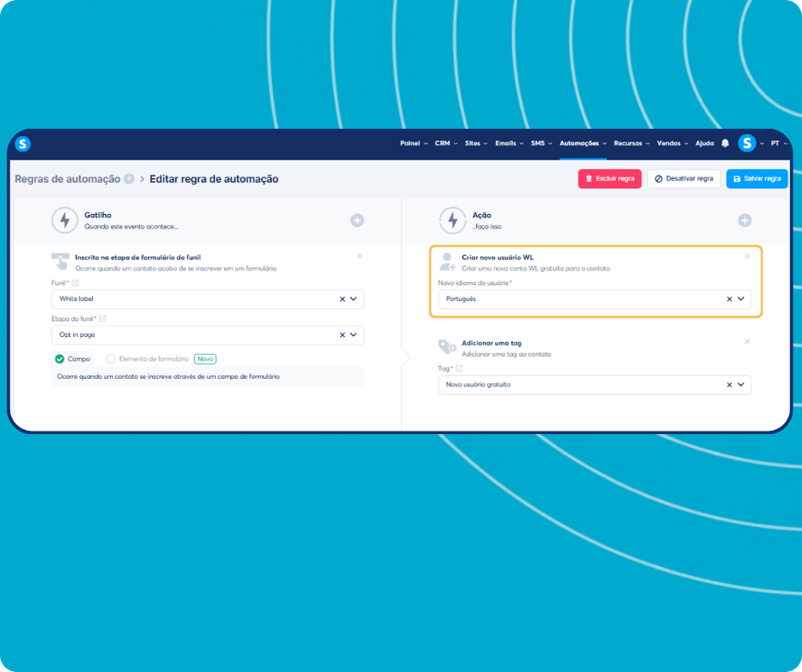Open the user profile avatar menu
802x672 pixels.
747,143
